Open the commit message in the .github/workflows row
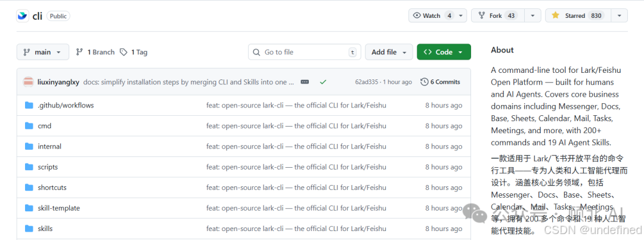This screenshot has height=240, width=644. pyautogui.click(x=296, y=105)
